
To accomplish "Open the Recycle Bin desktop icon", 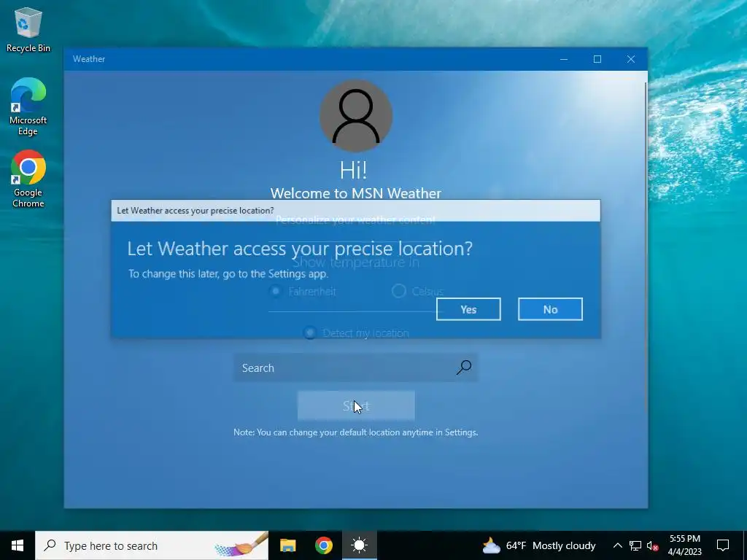I will coord(28,29).
